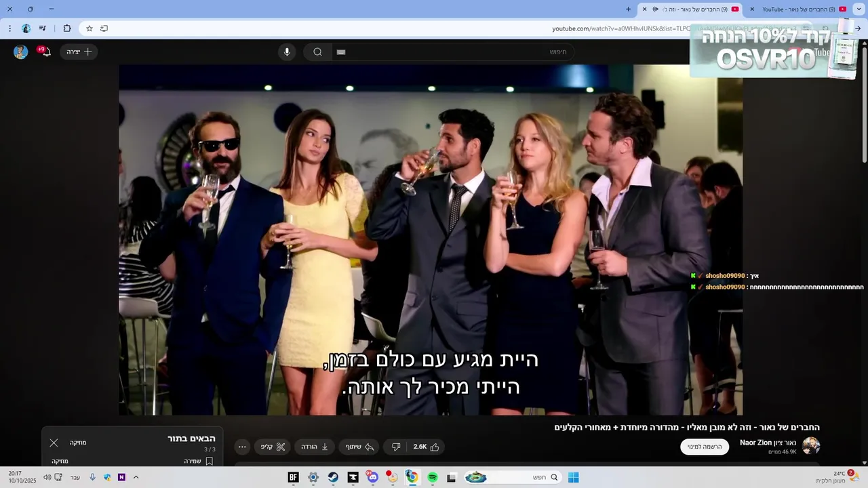Viewport: 868px width, 488px height.
Task: Open the קליפ clip tool
Action: [273, 447]
